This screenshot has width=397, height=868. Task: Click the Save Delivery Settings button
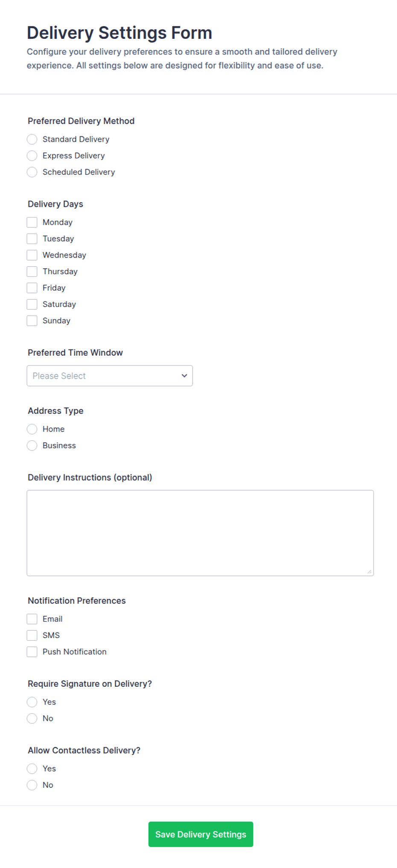(x=201, y=834)
